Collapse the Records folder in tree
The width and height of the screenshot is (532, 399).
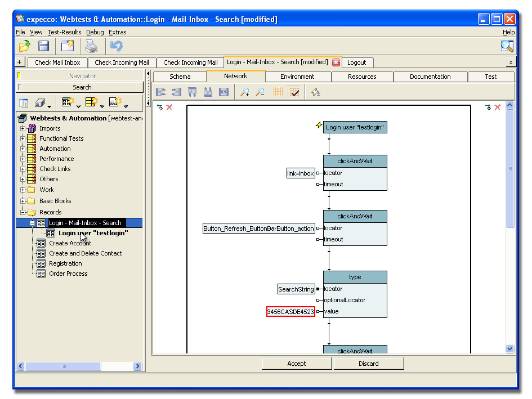tap(23, 212)
